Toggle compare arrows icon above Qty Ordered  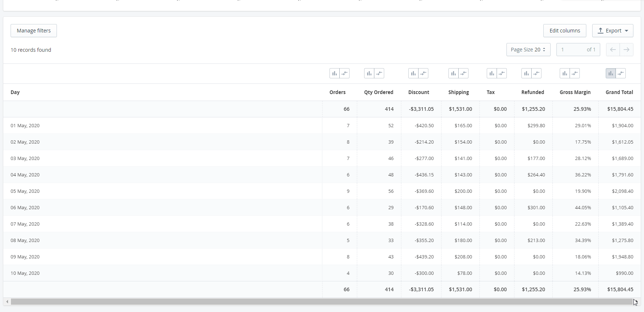click(x=379, y=73)
